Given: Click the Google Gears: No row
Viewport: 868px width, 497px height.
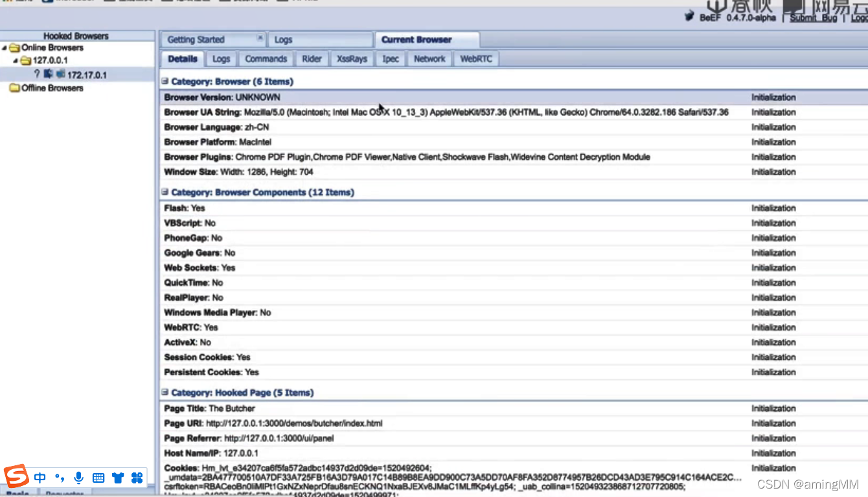Looking at the screenshot, I should [514, 253].
